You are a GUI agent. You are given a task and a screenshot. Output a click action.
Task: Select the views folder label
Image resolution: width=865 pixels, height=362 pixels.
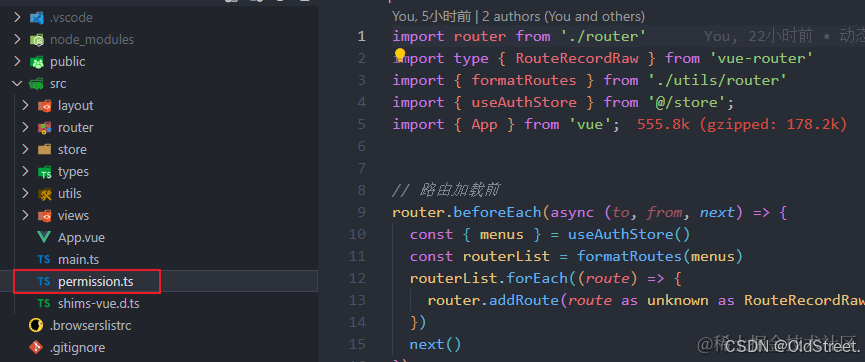pyautogui.click(x=73, y=216)
